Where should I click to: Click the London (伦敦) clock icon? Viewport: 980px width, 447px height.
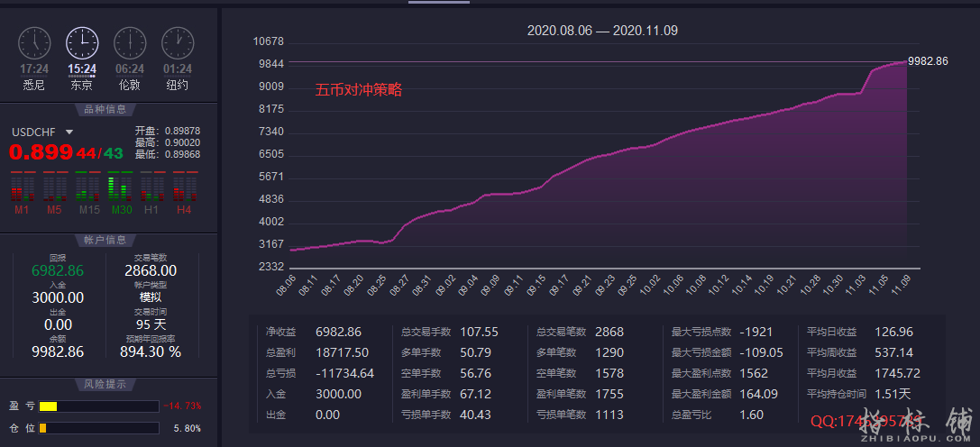[x=130, y=42]
